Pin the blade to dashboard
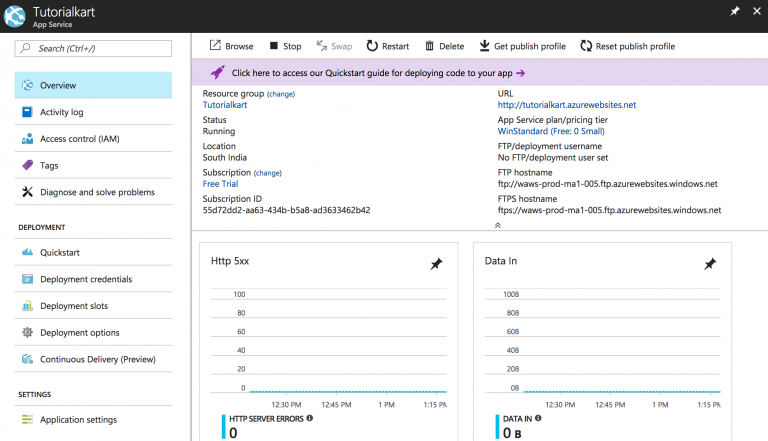The image size is (768, 441). pos(735,11)
